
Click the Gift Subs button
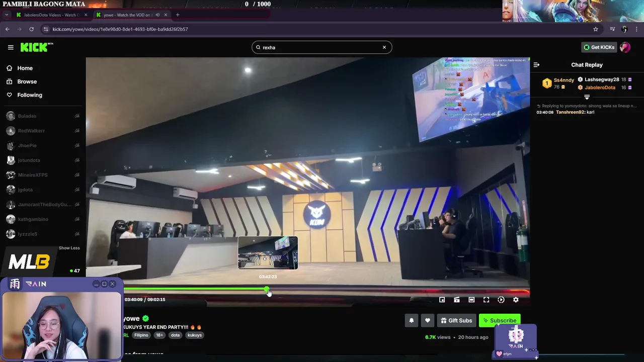pos(456,321)
